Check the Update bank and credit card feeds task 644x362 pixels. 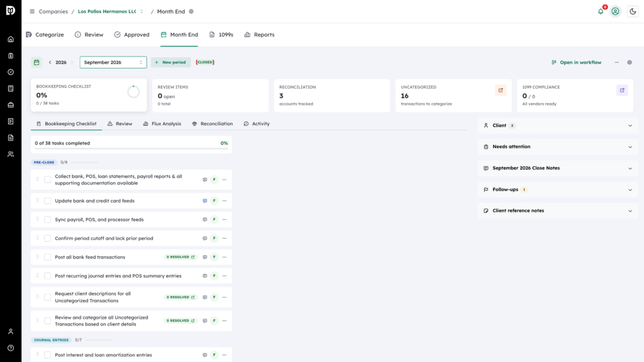(48, 200)
